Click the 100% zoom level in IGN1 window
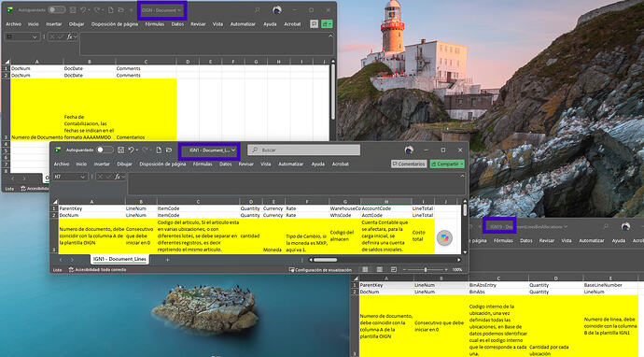This screenshot has height=357, width=644. click(x=457, y=270)
